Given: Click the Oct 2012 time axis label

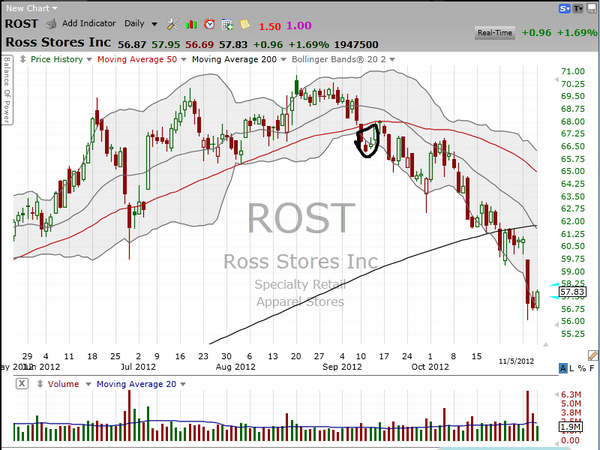Looking at the screenshot, I should tap(430, 367).
